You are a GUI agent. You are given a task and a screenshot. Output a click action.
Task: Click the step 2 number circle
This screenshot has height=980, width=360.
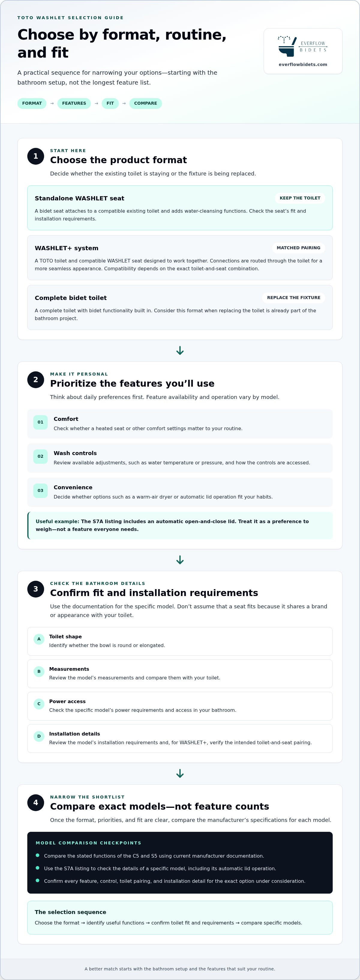pos(36,380)
